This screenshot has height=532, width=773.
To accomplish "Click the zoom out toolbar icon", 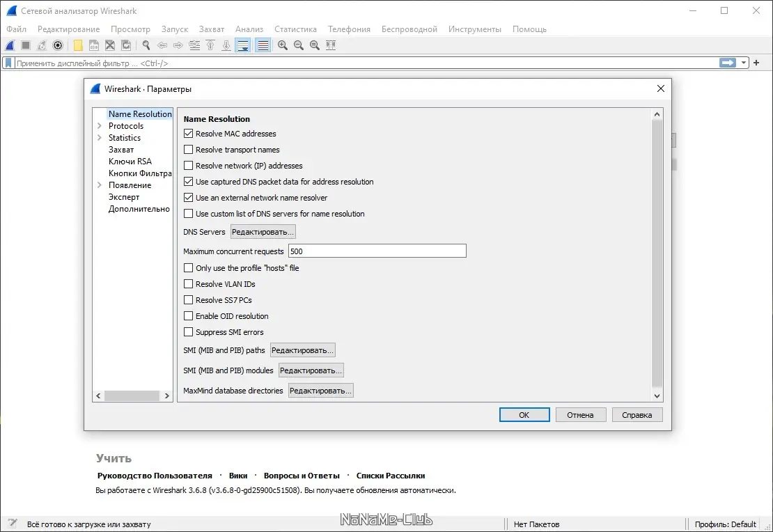I will point(299,45).
